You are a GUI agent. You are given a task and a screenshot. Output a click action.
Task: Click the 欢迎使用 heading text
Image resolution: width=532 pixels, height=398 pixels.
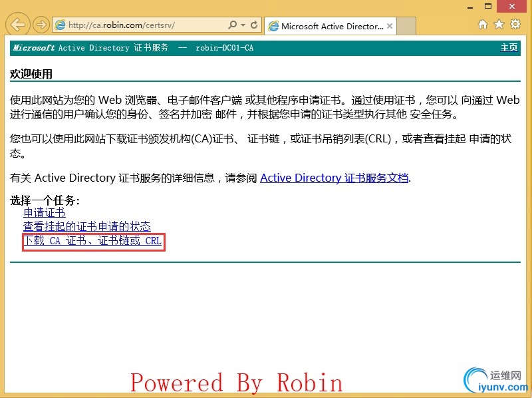tap(31, 74)
